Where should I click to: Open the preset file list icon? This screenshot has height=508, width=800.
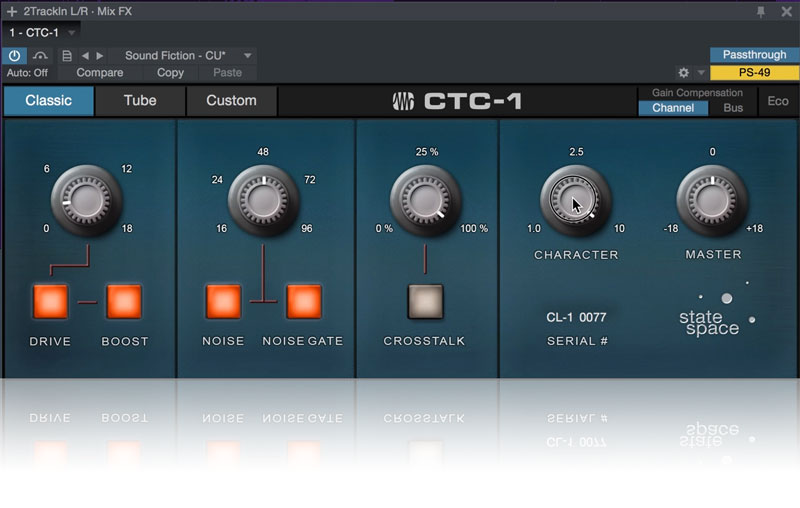pos(67,56)
